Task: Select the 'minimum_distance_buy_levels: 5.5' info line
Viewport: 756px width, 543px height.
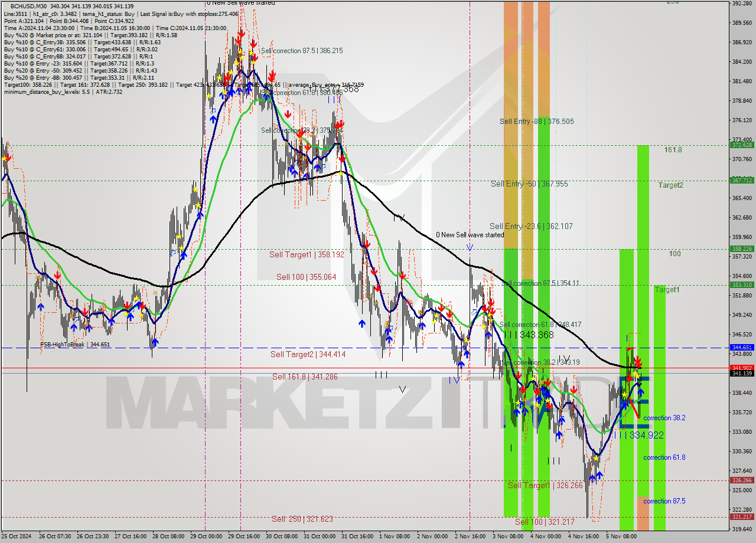Action: click(63, 91)
